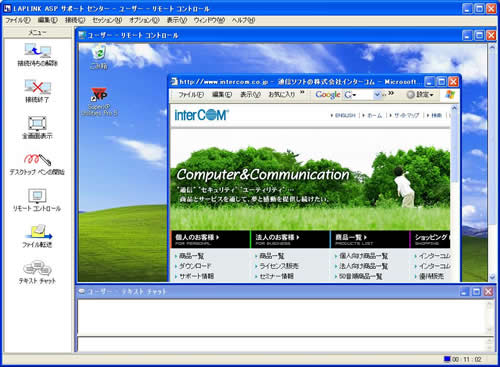
Task: Open the 個人のお客様 section heading
Action: click(197, 237)
